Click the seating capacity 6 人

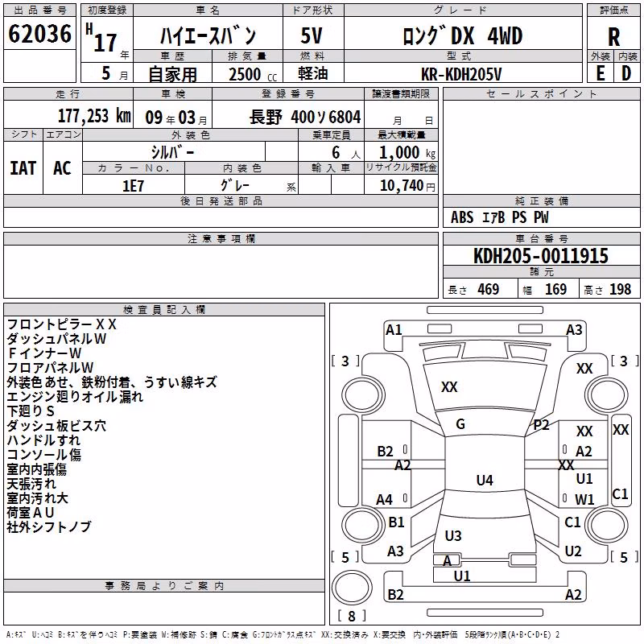coord(345,153)
